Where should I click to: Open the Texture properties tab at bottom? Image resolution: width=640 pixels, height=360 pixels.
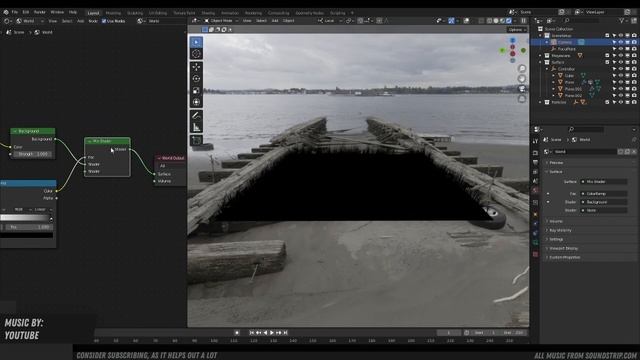click(x=535, y=254)
